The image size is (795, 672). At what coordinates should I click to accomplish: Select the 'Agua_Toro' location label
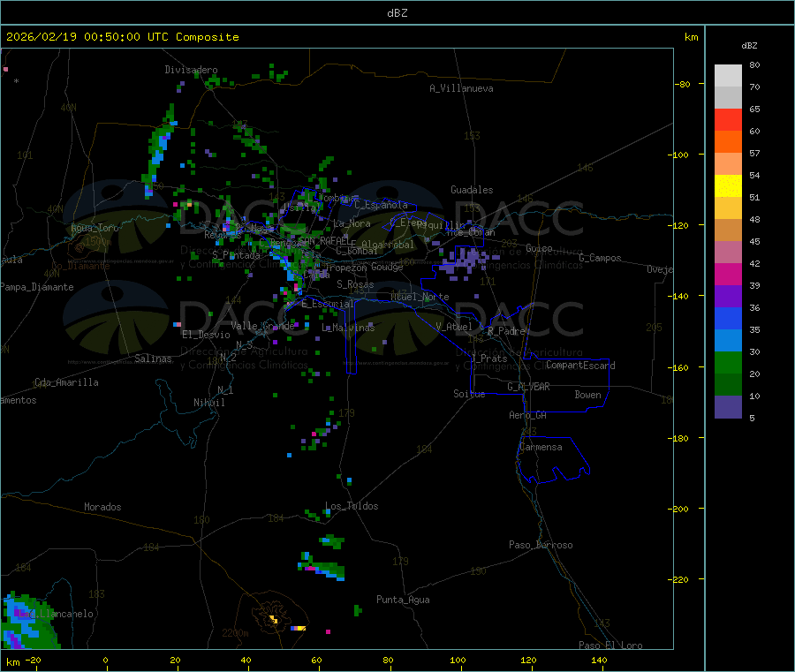pyautogui.click(x=95, y=228)
